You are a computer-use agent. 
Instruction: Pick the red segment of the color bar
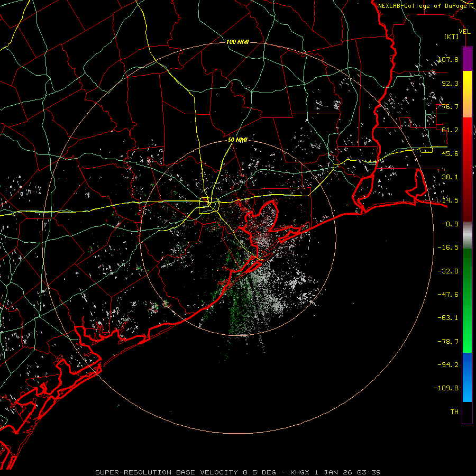[x=467, y=169]
